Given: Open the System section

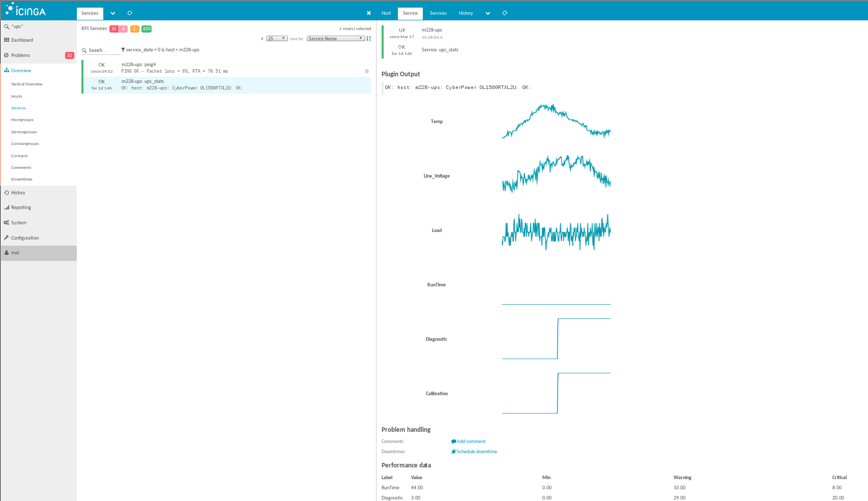Looking at the screenshot, I should point(18,223).
